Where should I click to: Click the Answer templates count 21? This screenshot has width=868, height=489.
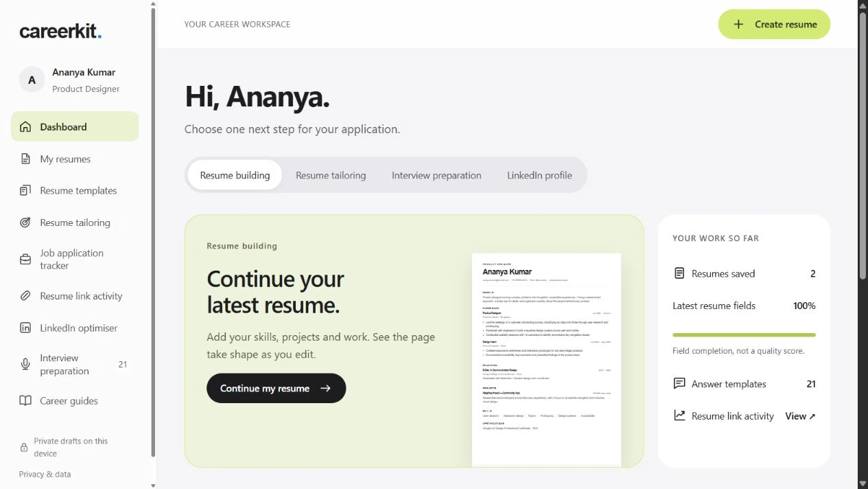click(811, 384)
